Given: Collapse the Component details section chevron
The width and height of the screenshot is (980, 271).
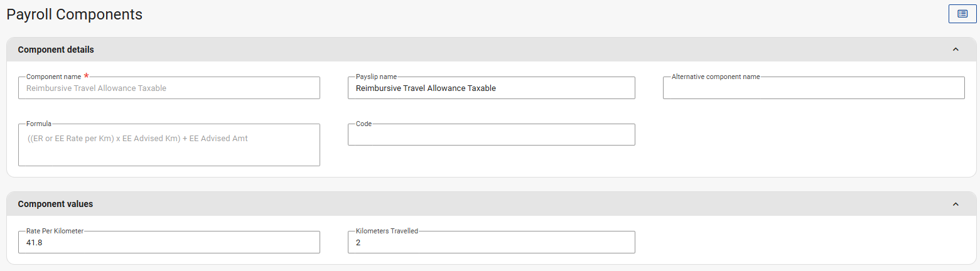Looking at the screenshot, I should (956, 50).
